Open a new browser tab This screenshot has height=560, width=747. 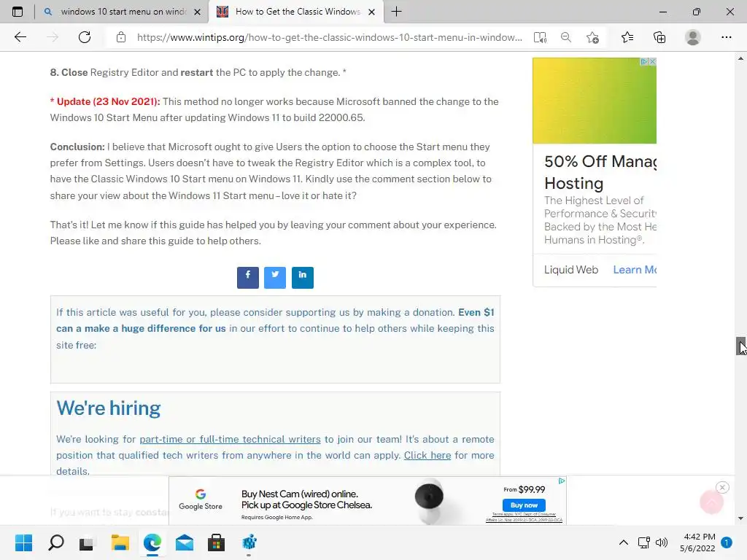(x=396, y=12)
